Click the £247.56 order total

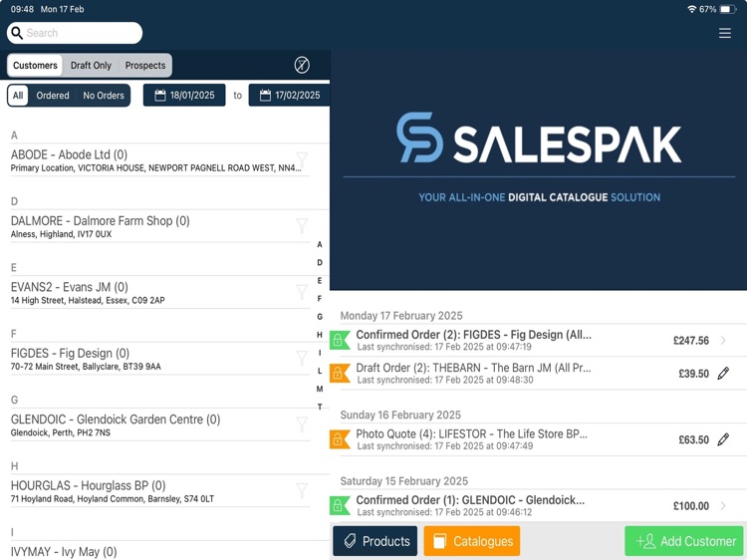691,341
